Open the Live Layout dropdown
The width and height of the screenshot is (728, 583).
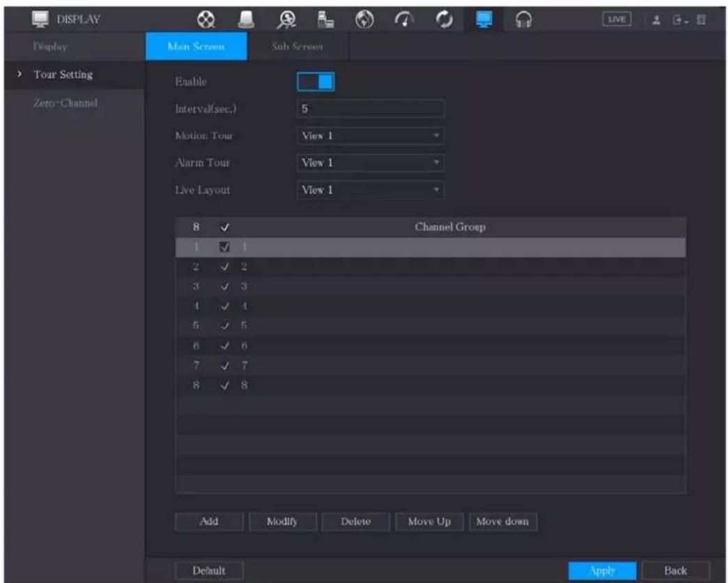tap(370, 190)
